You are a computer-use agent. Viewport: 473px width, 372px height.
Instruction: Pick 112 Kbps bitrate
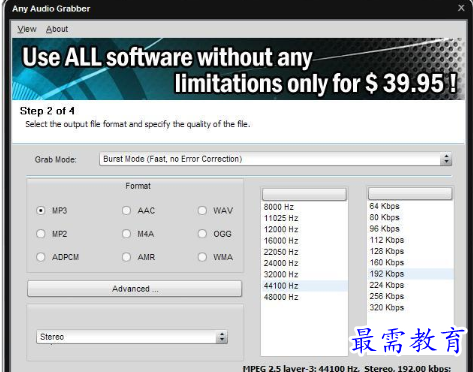click(x=410, y=240)
